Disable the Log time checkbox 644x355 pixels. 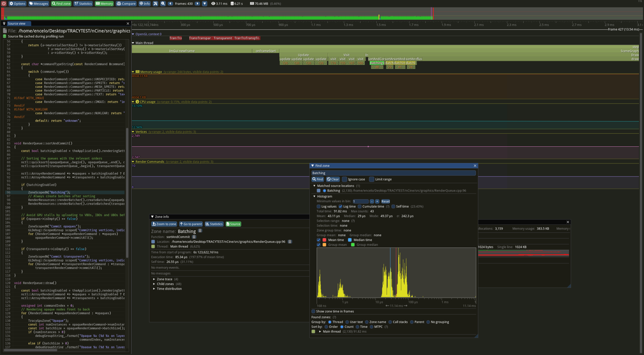click(340, 206)
